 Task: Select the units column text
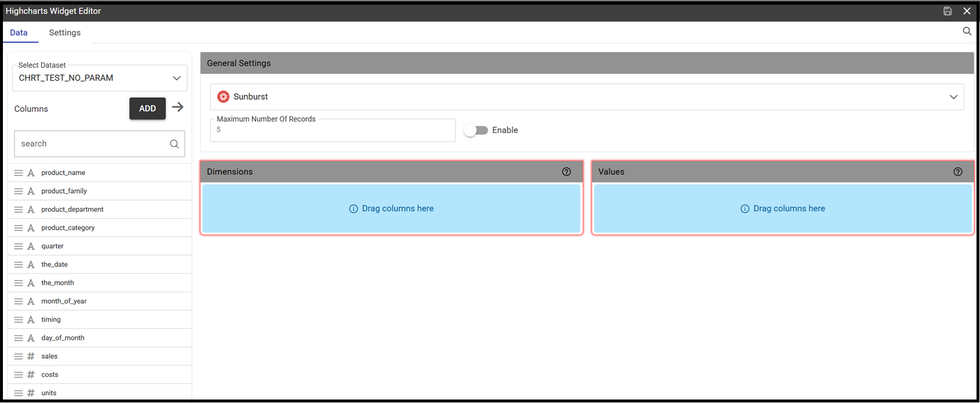[49, 393]
